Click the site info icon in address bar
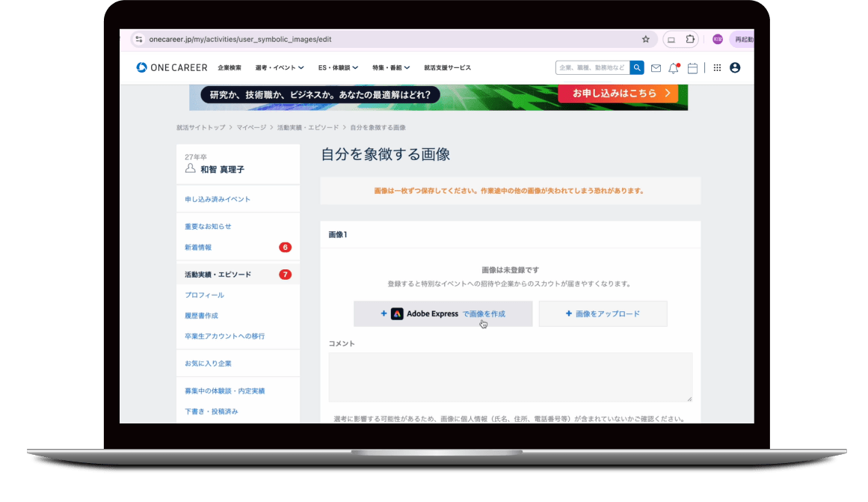 tap(138, 40)
